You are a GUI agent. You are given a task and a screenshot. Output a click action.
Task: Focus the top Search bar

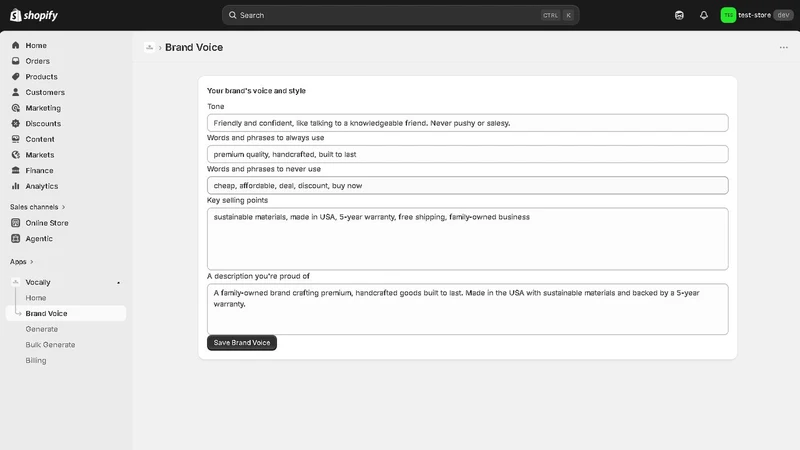pos(401,15)
